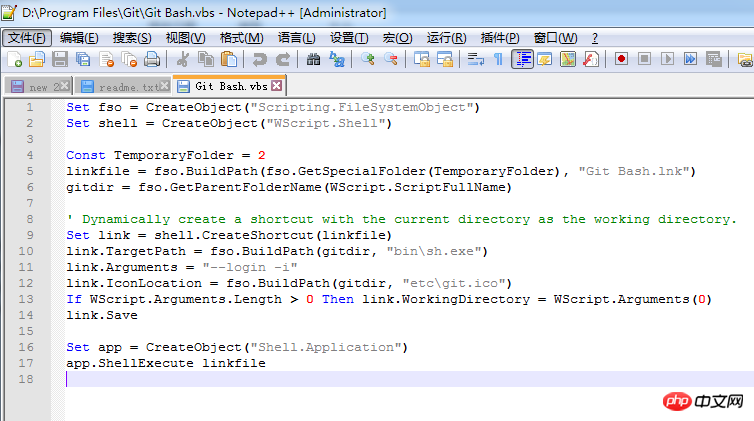The height and width of the screenshot is (421, 754).
Task: Click the Paste clipboard icon
Action: tap(229, 60)
